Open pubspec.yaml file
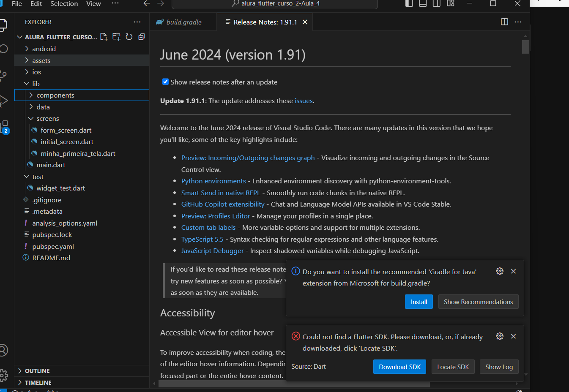This screenshot has width=569, height=392. (x=82, y=246)
